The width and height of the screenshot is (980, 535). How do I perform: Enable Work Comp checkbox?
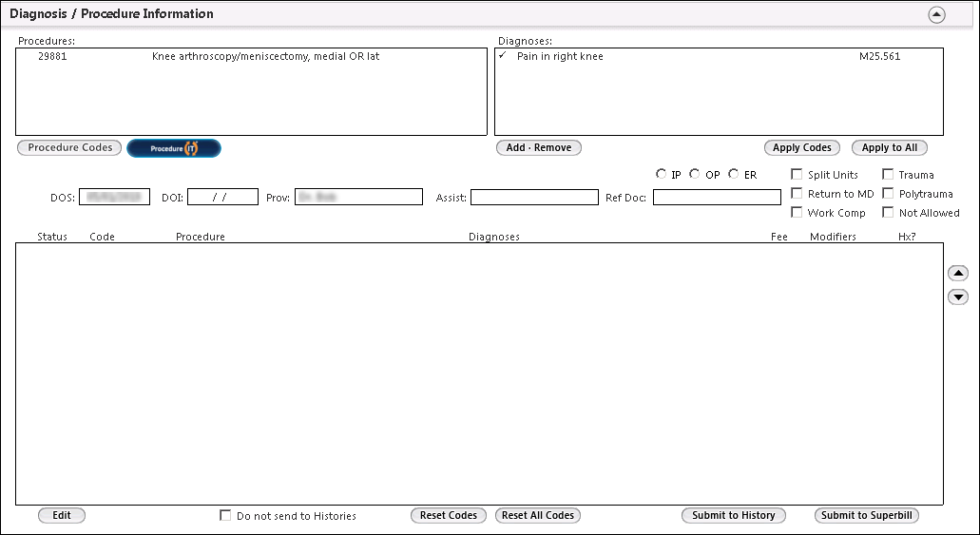click(797, 213)
